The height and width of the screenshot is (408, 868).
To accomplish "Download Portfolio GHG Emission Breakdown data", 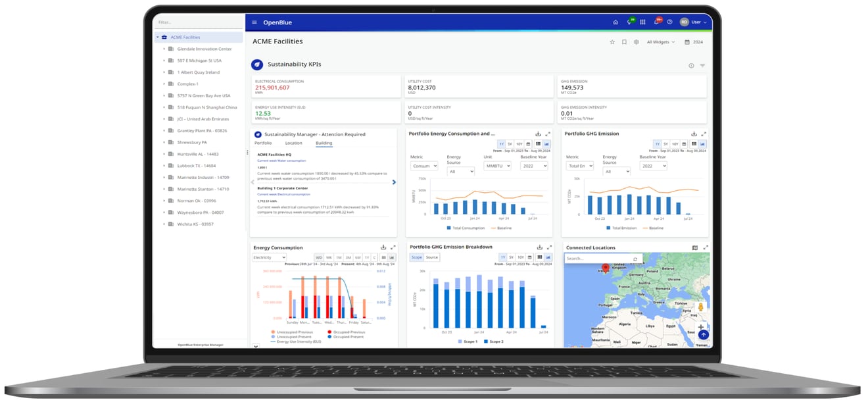I will 539,247.
